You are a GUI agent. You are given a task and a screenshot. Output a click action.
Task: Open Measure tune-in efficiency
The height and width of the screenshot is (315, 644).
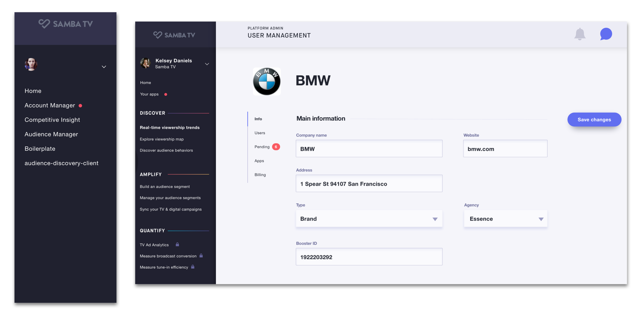coord(164,267)
